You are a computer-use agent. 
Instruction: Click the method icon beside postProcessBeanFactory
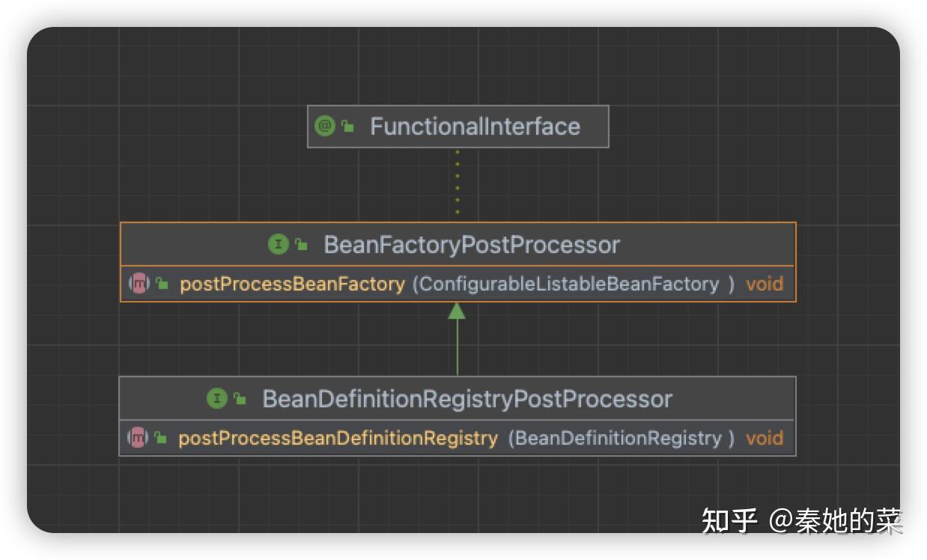click(139, 284)
